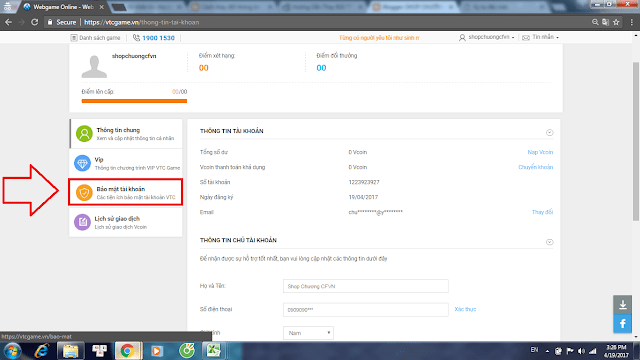Open the Excel taskbar icon
This screenshot has width=640, height=360.
[x=213, y=351]
